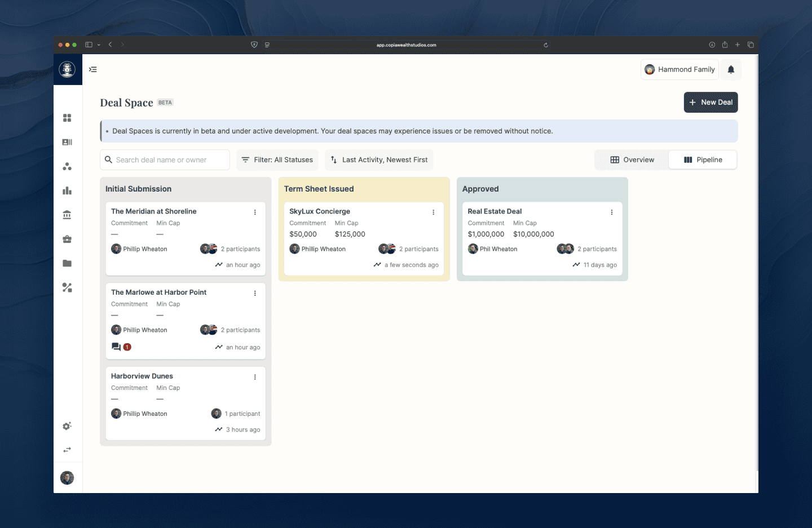Viewport: 812px width, 528px height.
Task: Collapse the sidebar with the menu toggle icon
Action: pos(93,69)
